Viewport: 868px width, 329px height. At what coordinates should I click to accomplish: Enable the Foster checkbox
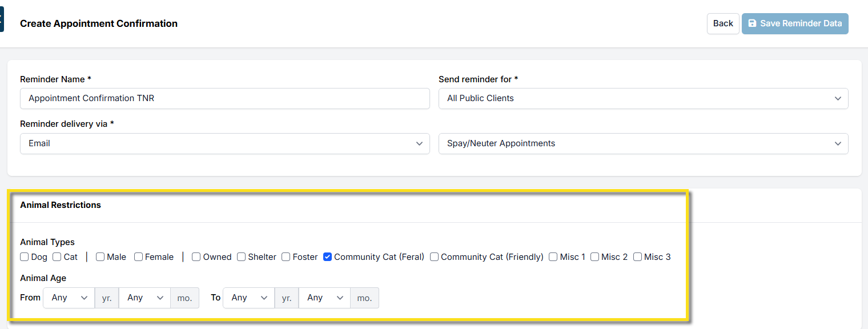tap(286, 257)
